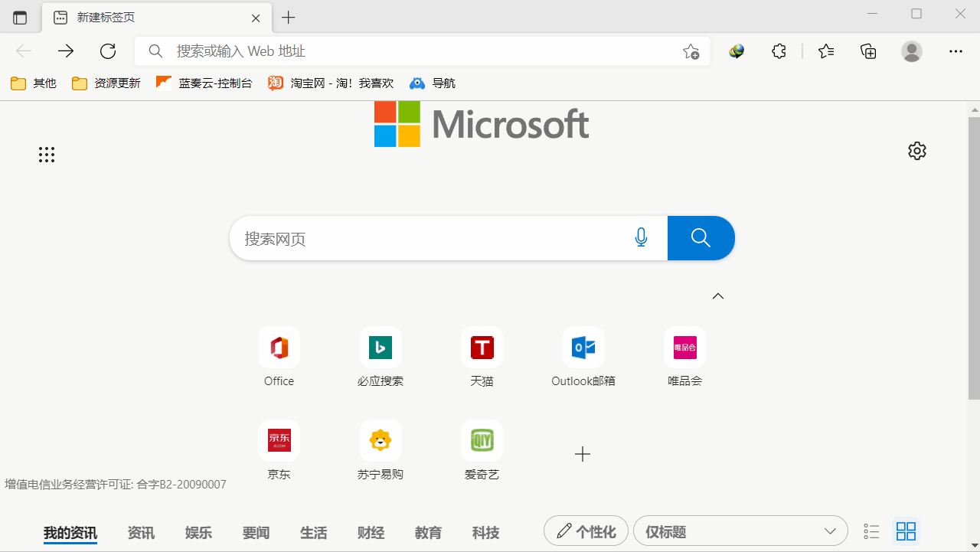
Task: Refresh the current page
Action: tap(108, 51)
